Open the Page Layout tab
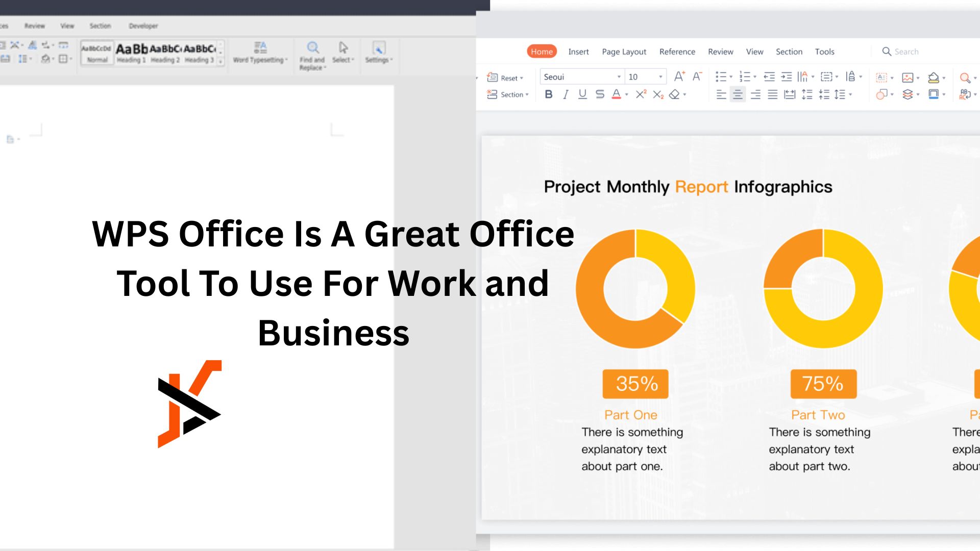980x551 pixels. pyautogui.click(x=624, y=52)
